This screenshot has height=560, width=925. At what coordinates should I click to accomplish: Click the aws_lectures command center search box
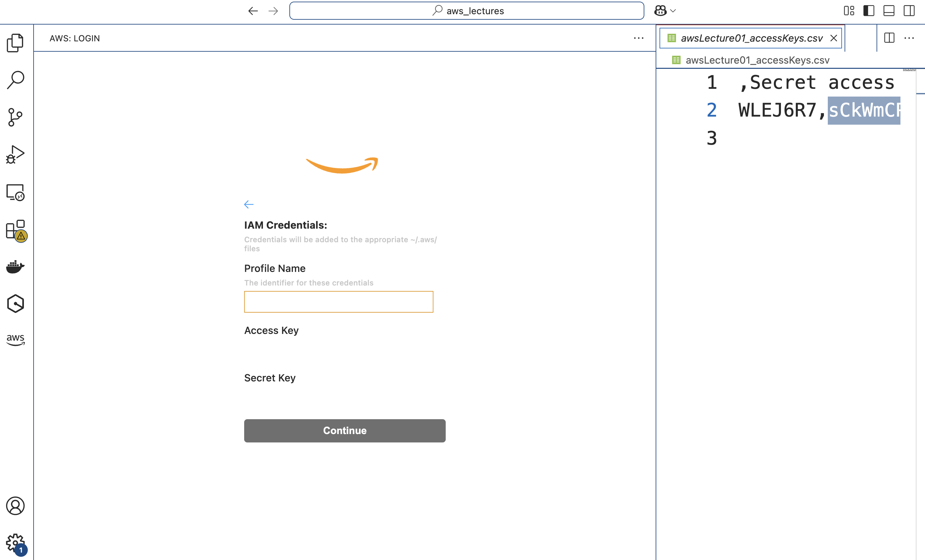click(467, 11)
